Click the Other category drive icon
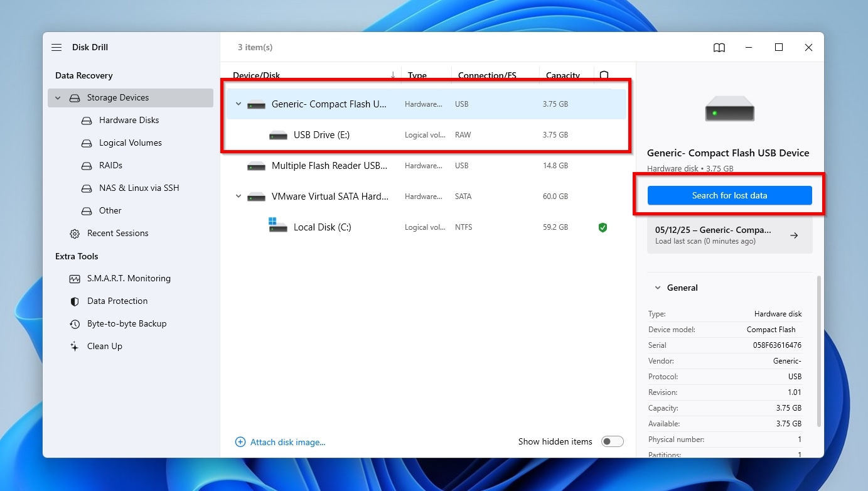The width and height of the screenshot is (868, 491). click(x=87, y=211)
